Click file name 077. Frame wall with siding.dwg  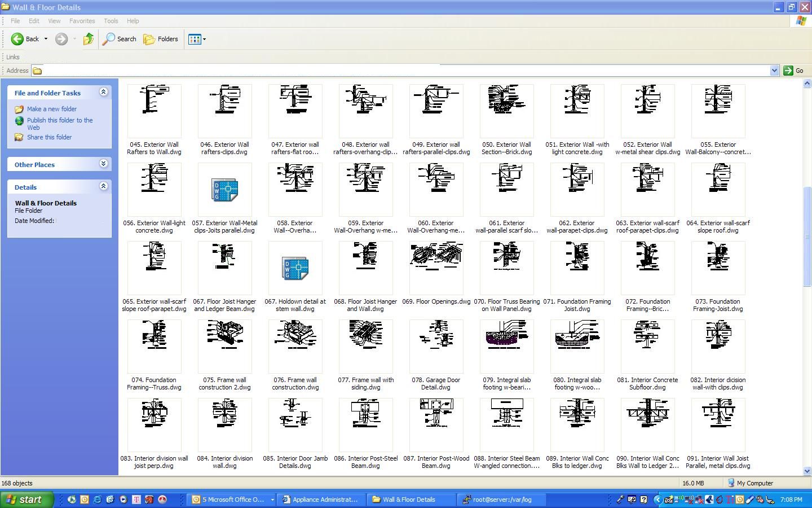tap(365, 384)
